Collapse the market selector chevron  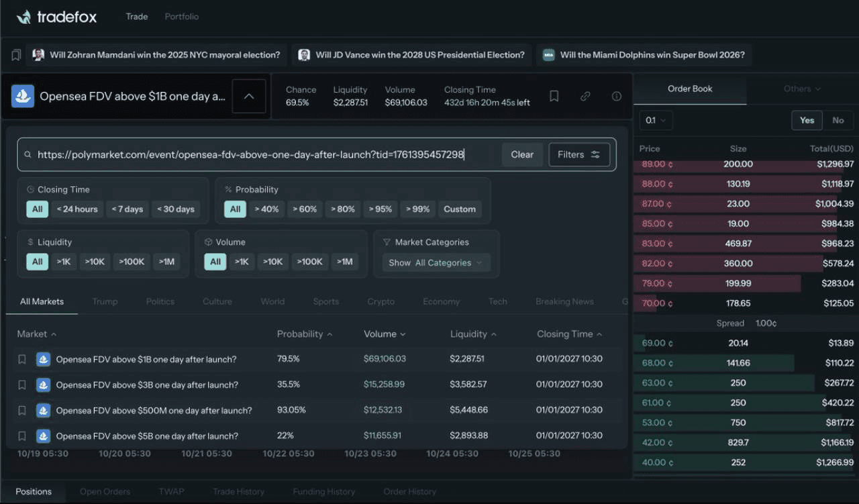point(248,96)
